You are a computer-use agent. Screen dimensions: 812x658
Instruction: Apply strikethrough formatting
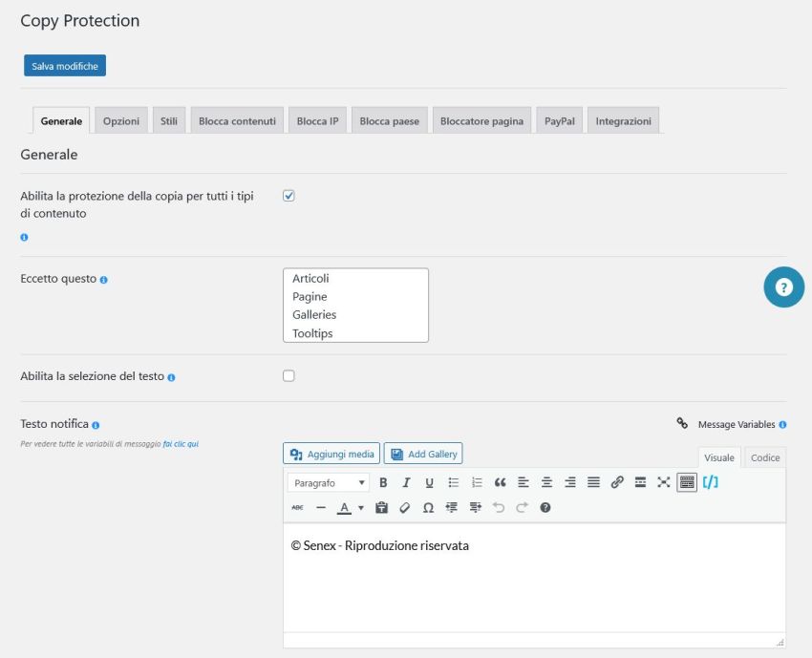(297, 507)
